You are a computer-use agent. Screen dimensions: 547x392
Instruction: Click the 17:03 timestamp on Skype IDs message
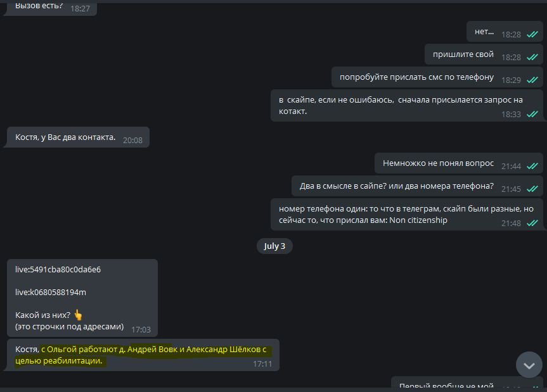point(141,330)
